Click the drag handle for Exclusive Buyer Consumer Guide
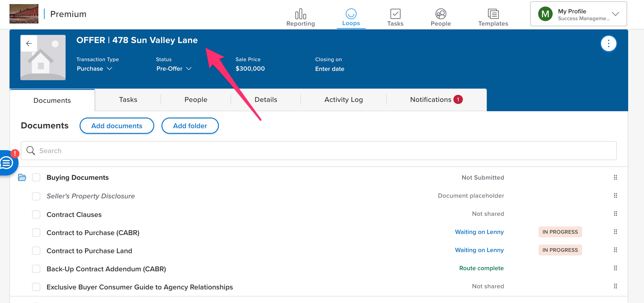The image size is (644, 303). 615,286
